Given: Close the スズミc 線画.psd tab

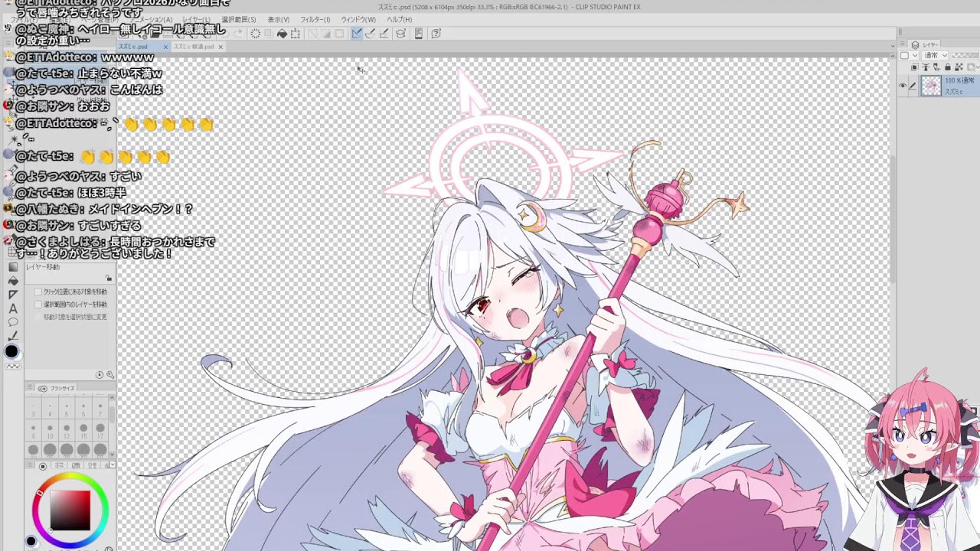Looking at the screenshot, I should 220,47.
